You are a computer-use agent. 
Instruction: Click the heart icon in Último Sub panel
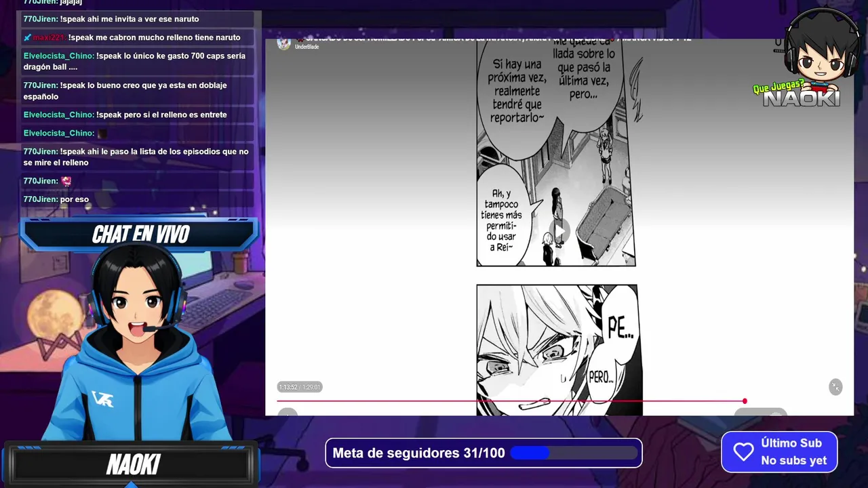[x=743, y=452]
